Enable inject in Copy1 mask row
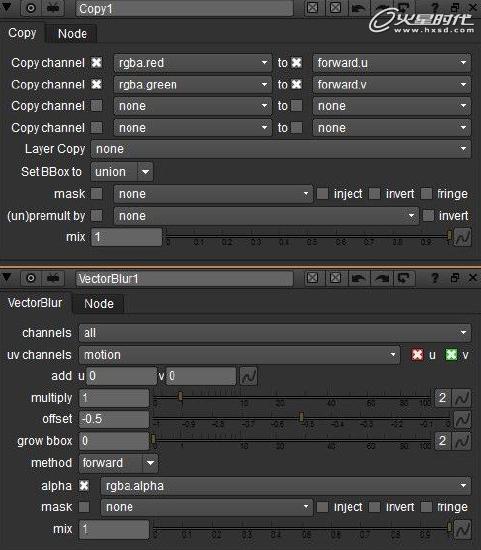This screenshot has height=550, width=481. pos(322,194)
